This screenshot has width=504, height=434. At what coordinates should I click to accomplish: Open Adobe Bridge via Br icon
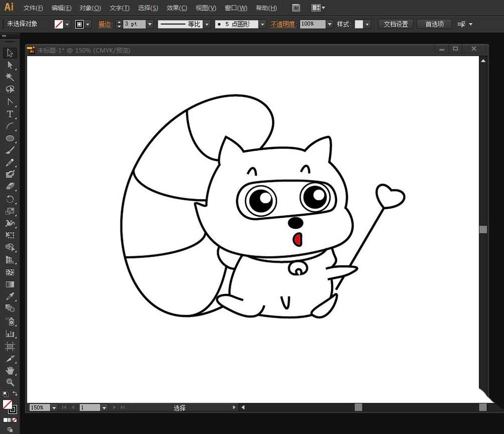pyautogui.click(x=296, y=8)
